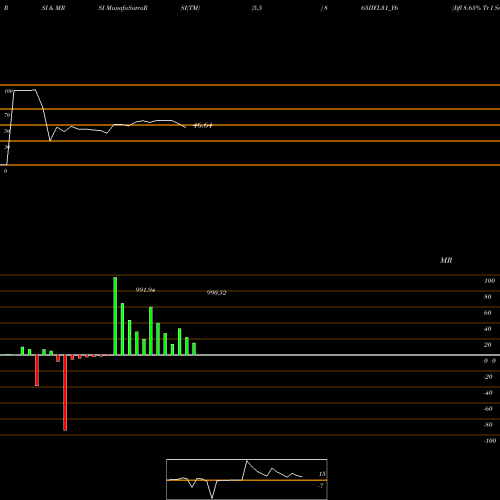
Task: Select the last green bar in MR chart
Action: tap(194, 349)
